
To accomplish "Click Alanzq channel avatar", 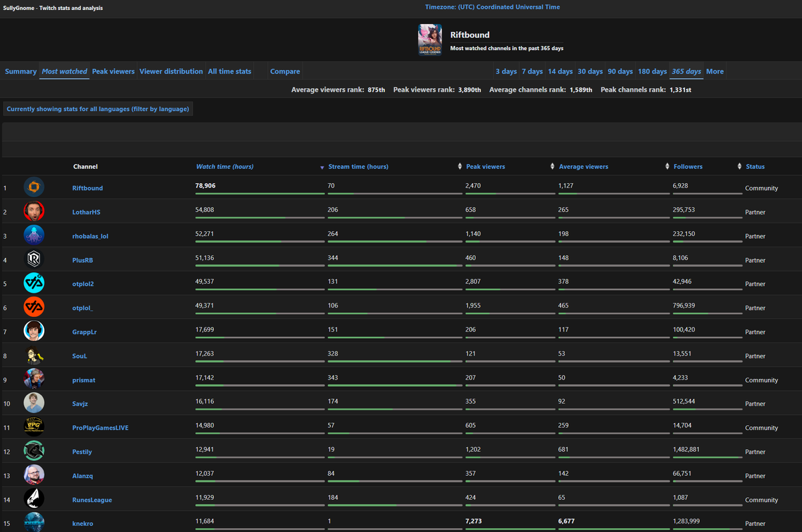I will point(34,476).
